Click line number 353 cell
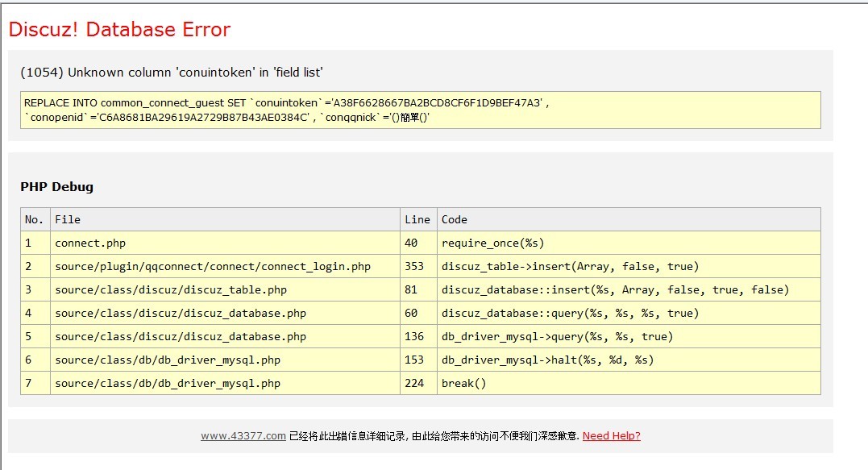 [414, 266]
